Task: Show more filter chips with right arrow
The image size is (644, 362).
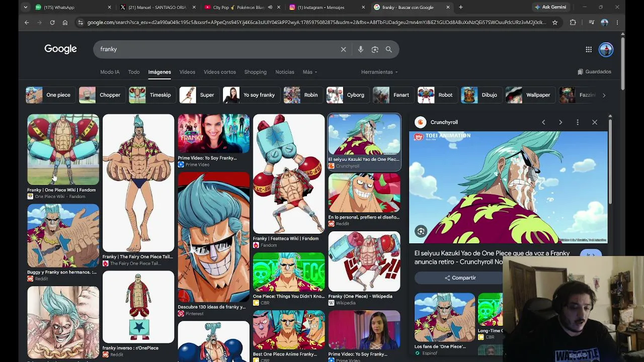Action: [x=604, y=95]
